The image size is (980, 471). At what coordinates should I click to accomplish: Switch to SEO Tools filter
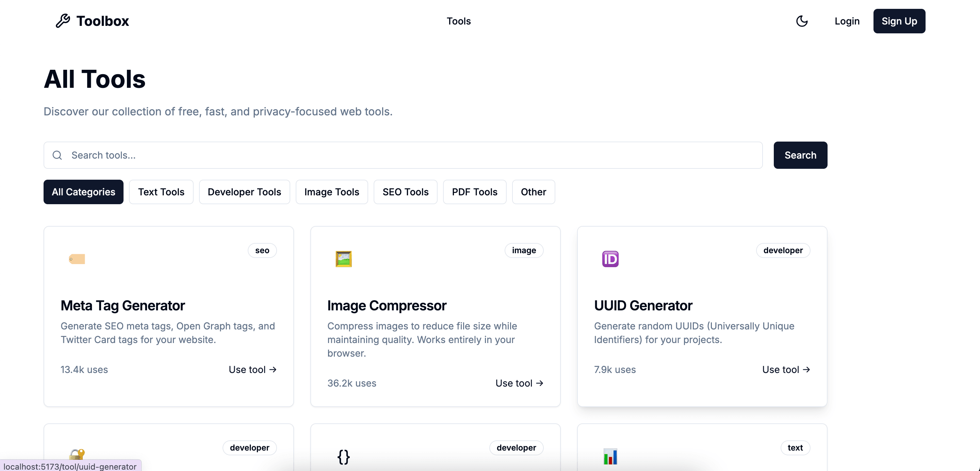coord(405,192)
